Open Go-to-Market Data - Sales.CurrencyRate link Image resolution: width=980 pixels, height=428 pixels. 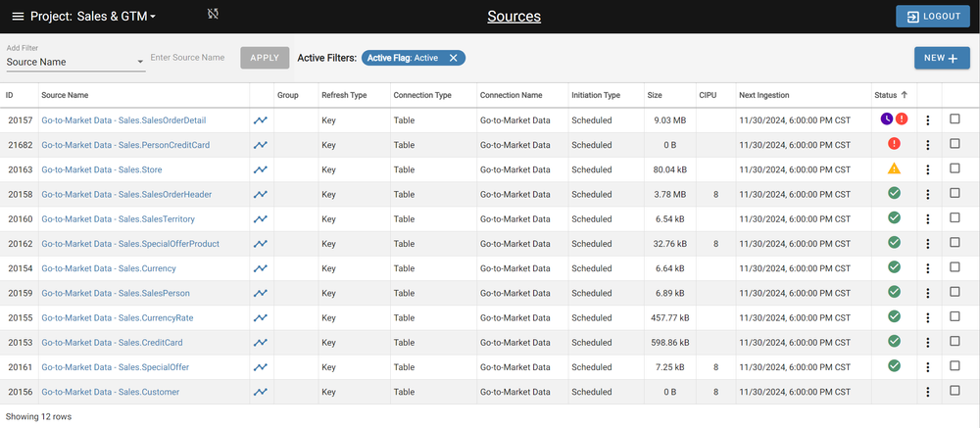click(118, 318)
